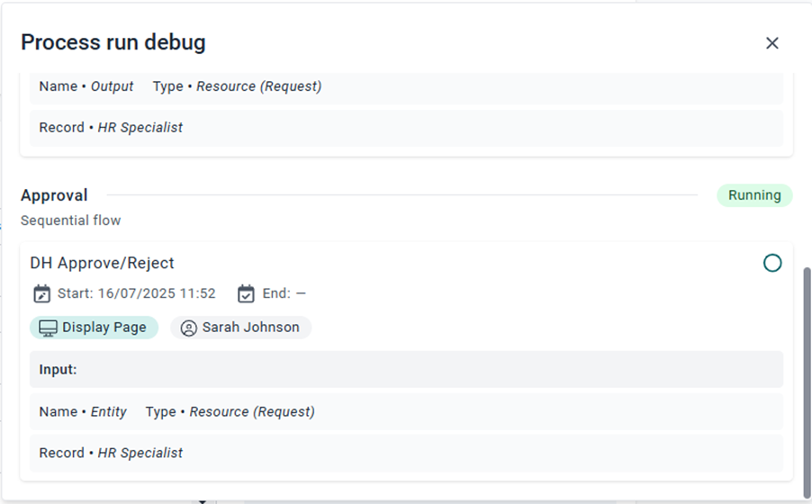Click the Running status badge
812x504 pixels.
pyautogui.click(x=754, y=195)
